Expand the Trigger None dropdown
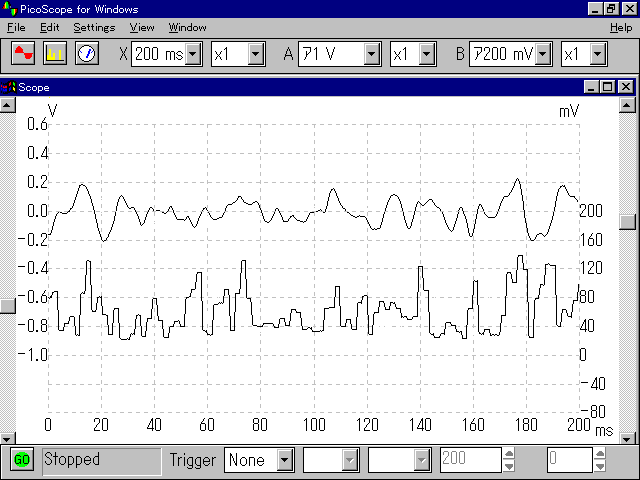 284,460
